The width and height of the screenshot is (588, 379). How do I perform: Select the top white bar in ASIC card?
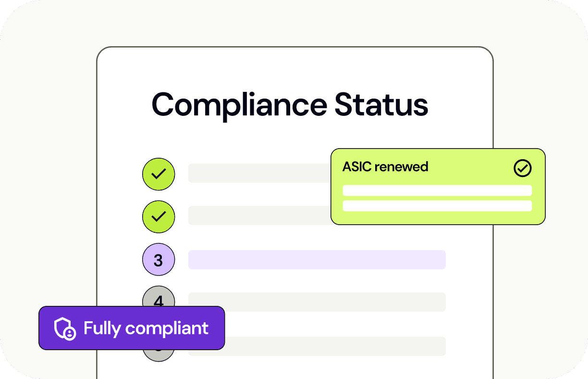437,190
